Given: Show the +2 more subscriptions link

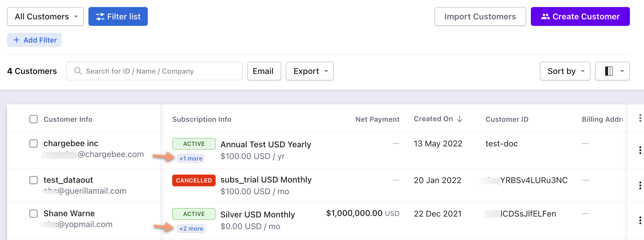Looking at the screenshot, I should (x=191, y=229).
